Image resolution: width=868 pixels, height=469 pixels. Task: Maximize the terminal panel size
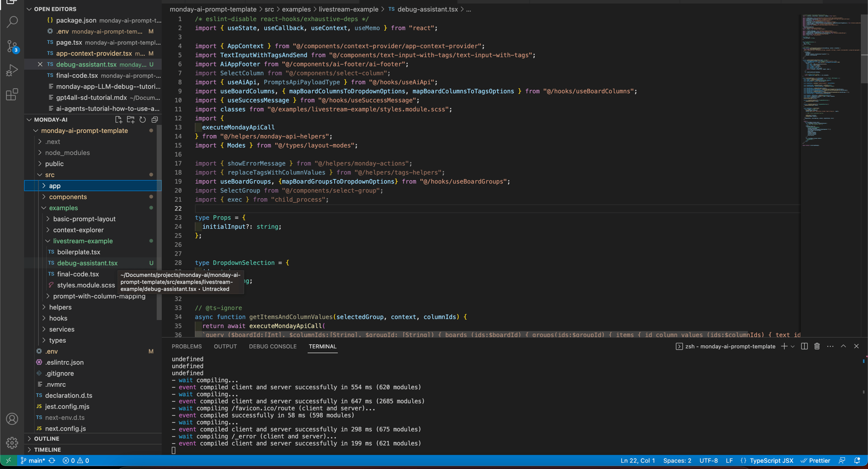(x=843, y=346)
